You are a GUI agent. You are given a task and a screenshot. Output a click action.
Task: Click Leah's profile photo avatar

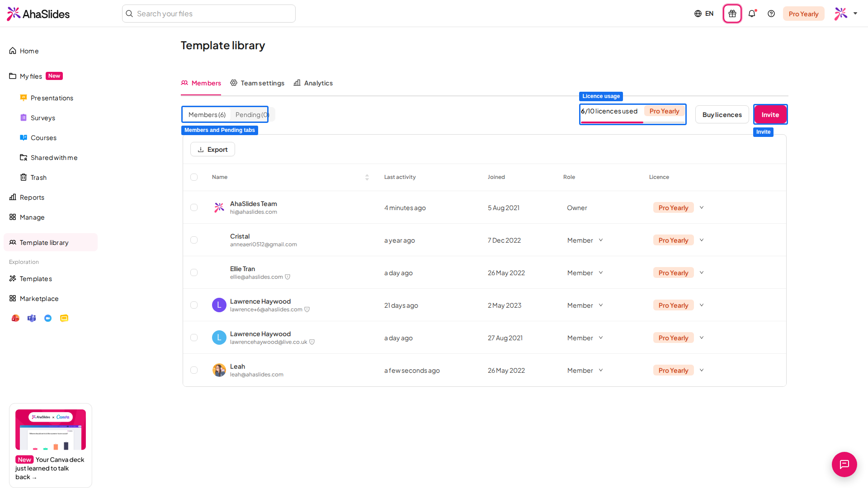(x=219, y=370)
